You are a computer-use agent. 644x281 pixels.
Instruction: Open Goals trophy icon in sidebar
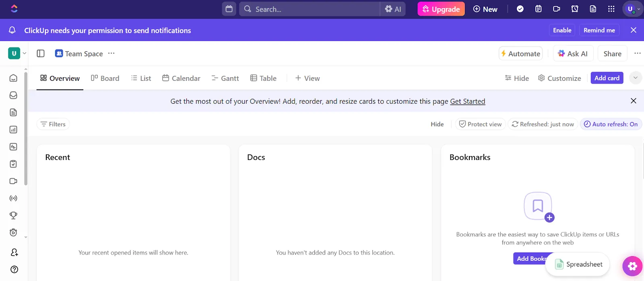pyautogui.click(x=13, y=215)
